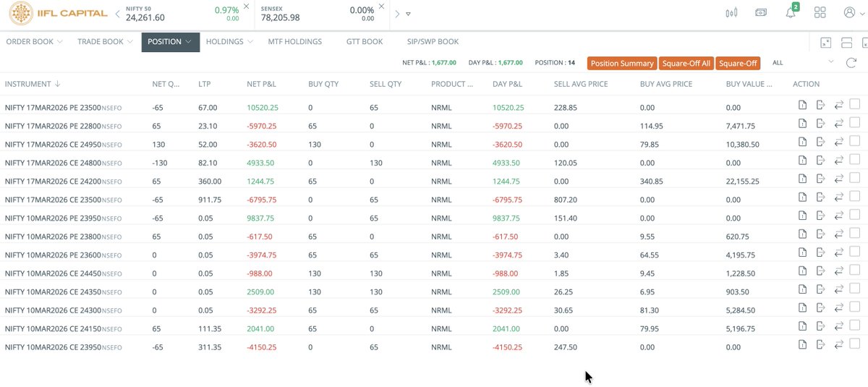Sort by INSTRUMENT column header

tap(32, 84)
